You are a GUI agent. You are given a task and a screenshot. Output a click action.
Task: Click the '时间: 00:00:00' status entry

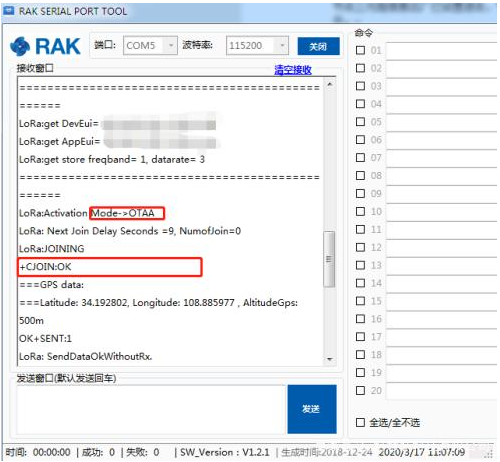click(x=38, y=452)
